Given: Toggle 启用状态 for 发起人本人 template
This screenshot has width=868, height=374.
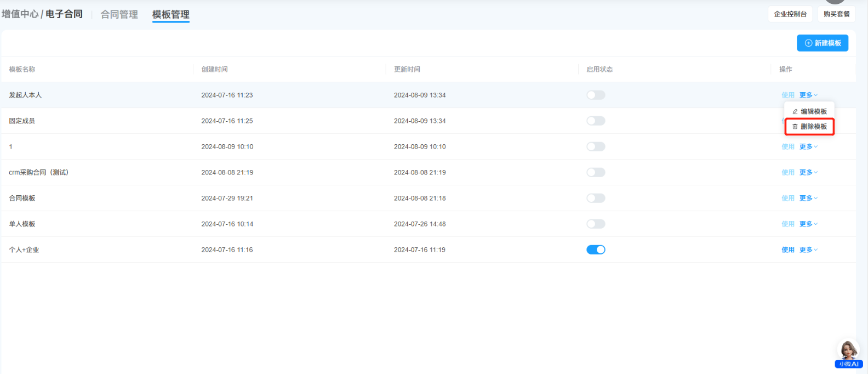Looking at the screenshot, I should (596, 95).
